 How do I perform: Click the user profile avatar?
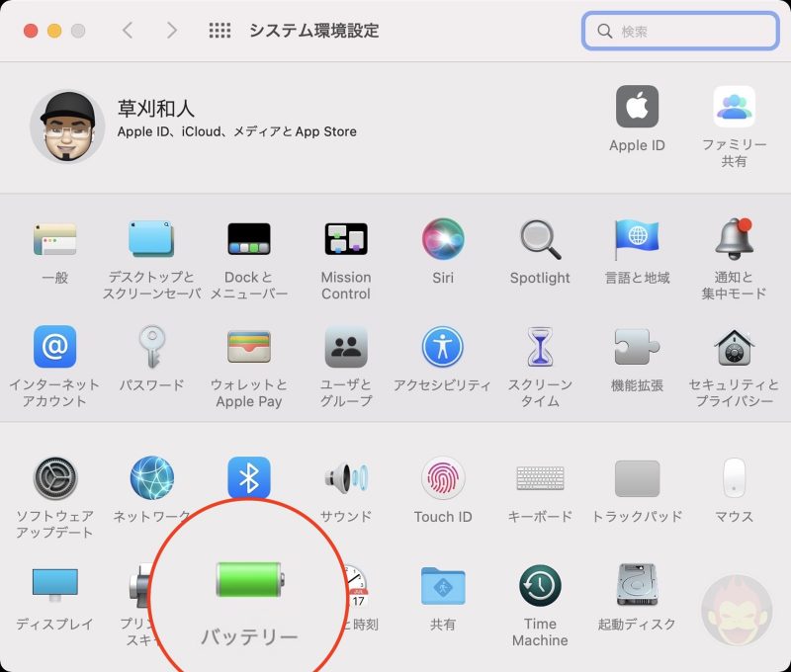(67, 126)
